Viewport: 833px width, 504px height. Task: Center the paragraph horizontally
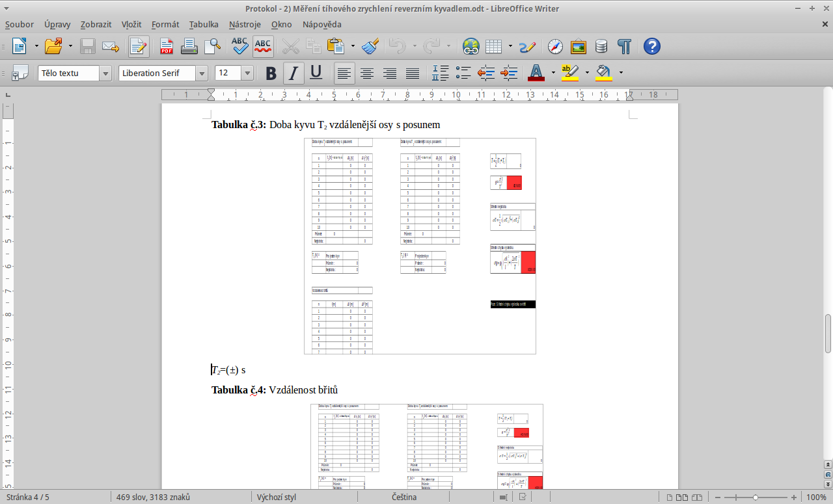pyautogui.click(x=367, y=73)
